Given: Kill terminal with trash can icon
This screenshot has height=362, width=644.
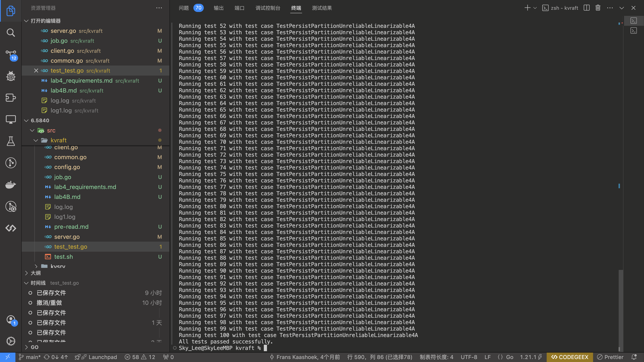Looking at the screenshot, I should tap(598, 8).
